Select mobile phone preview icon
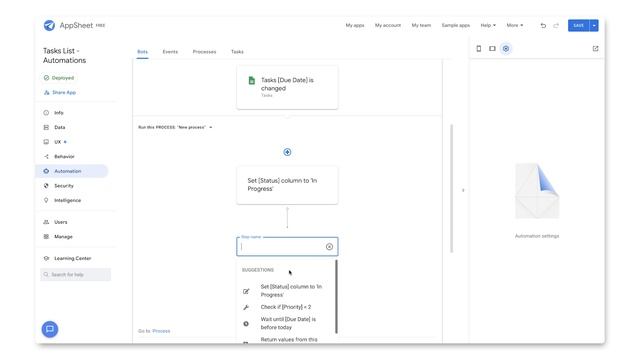Viewport: 640px width, 360px height. click(479, 49)
